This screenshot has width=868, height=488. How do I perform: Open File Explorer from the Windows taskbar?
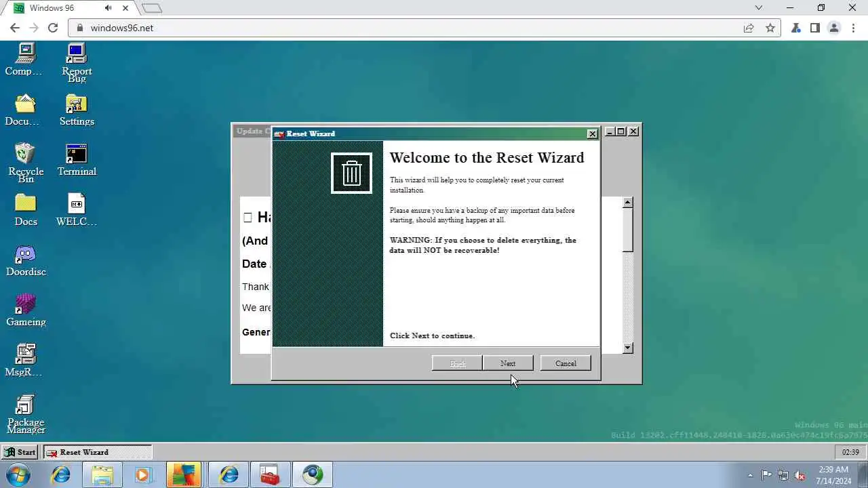tap(102, 474)
